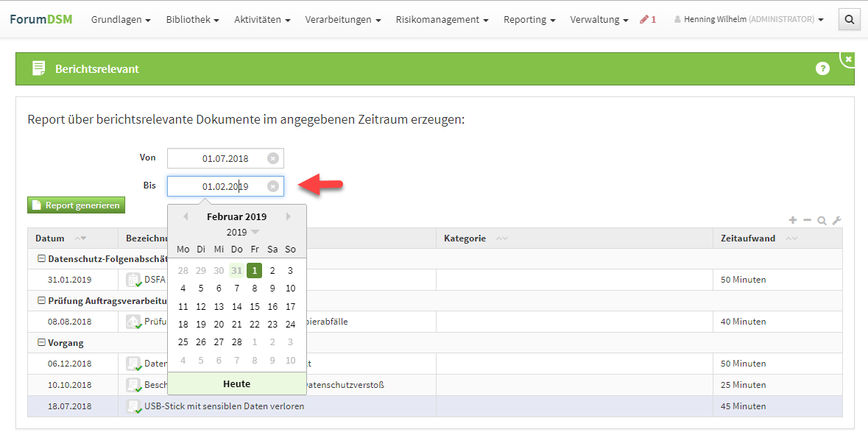Click the plus icon above the table
This screenshot has height=435, width=868.
click(793, 220)
